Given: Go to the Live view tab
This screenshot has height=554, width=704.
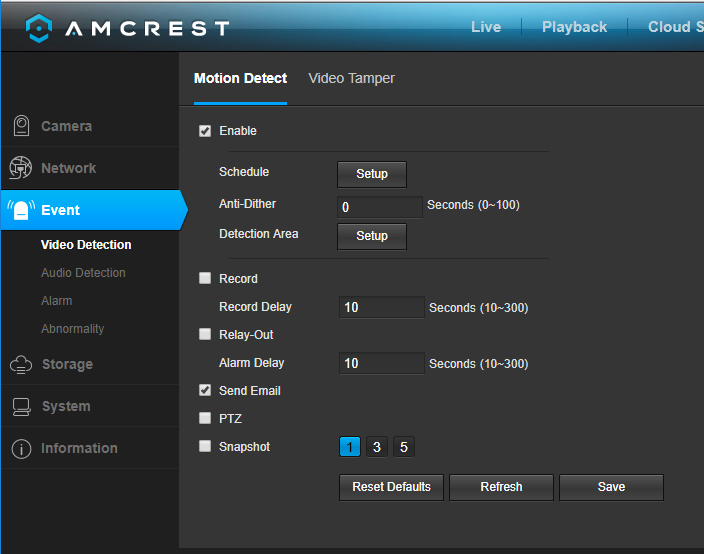Looking at the screenshot, I should 486,27.
